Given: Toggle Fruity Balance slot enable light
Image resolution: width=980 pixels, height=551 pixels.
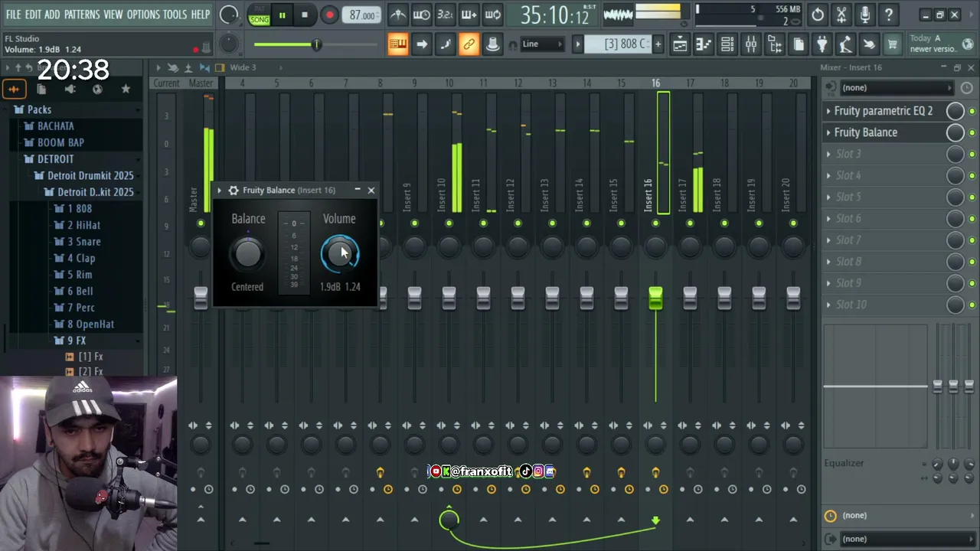Looking at the screenshot, I should tap(972, 132).
